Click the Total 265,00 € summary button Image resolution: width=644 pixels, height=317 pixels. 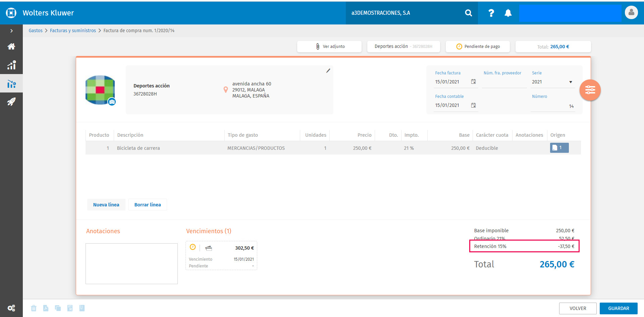tap(553, 47)
